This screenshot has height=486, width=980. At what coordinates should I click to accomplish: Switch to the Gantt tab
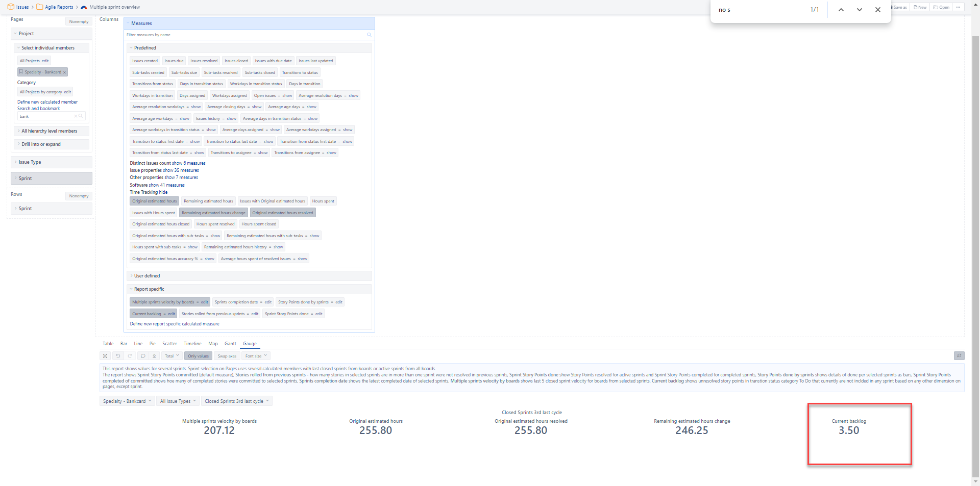(231, 344)
